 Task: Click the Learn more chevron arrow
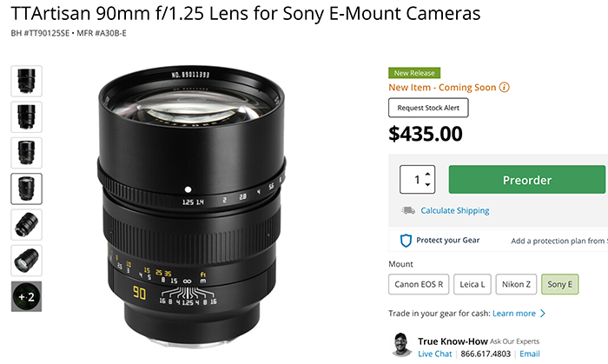tap(543, 314)
